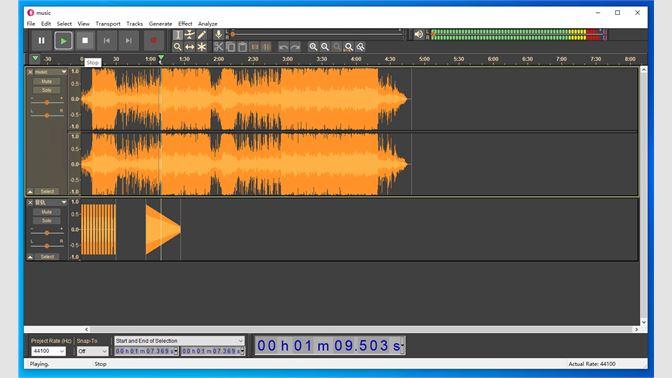Cut selection with scissors icon

point(219,47)
